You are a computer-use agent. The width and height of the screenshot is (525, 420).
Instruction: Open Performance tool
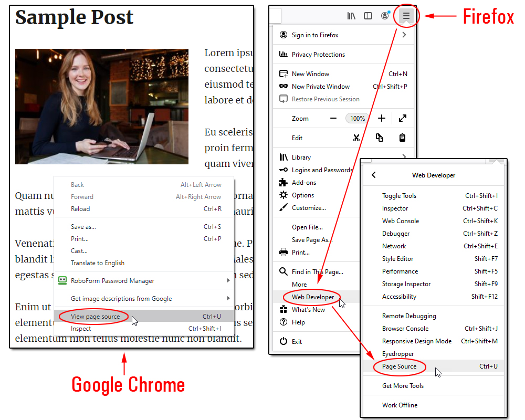tap(434, 271)
